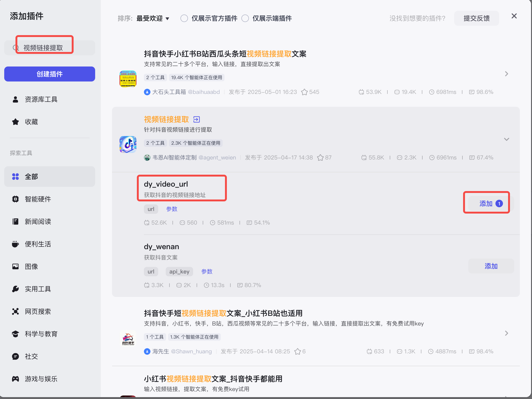Click the api_key parameter tag

pos(179,272)
